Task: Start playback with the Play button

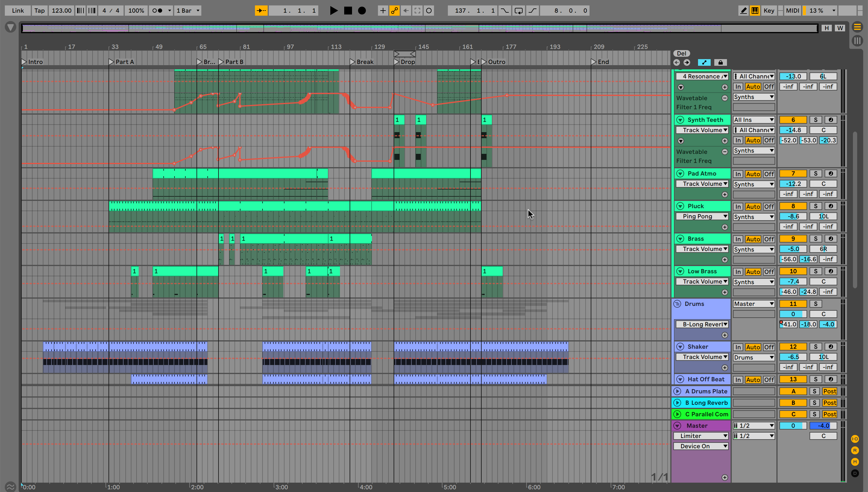Action: click(333, 11)
